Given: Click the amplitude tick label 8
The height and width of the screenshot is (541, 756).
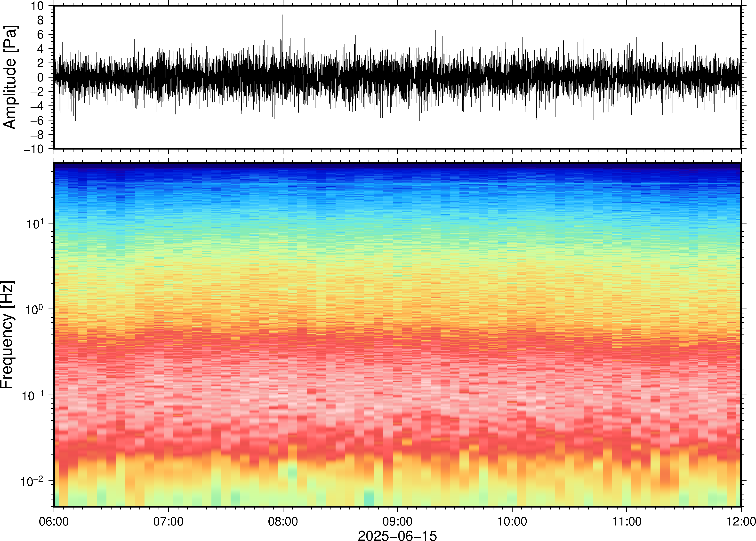Looking at the screenshot, I should coord(41,20).
